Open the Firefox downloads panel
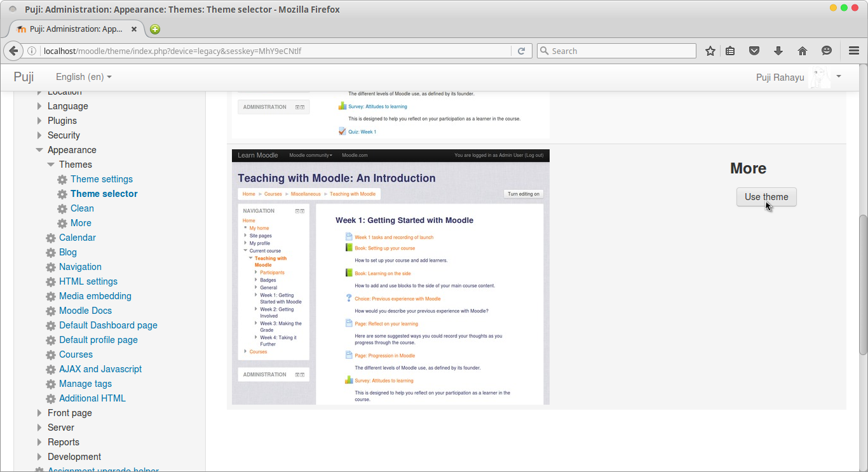868x472 pixels. (x=778, y=51)
